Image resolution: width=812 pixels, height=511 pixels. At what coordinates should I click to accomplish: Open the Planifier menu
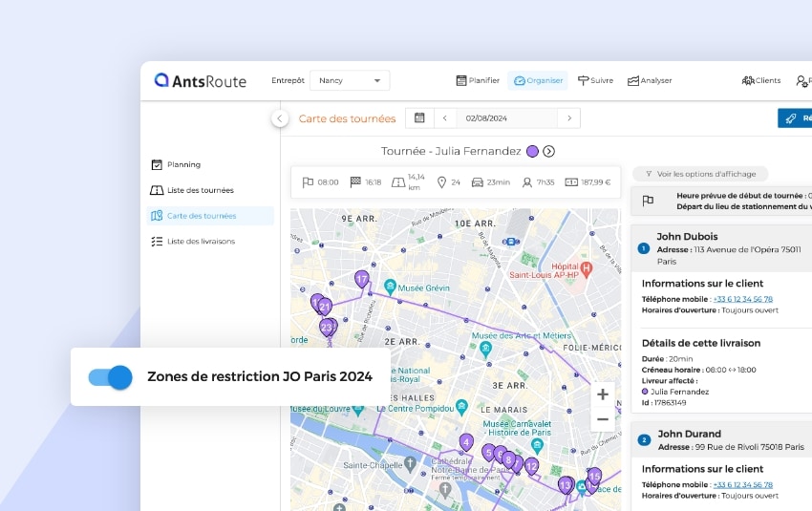coord(478,81)
